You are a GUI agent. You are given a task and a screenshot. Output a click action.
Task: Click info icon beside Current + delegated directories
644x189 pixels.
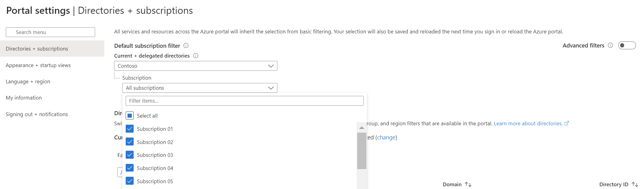(x=196, y=56)
